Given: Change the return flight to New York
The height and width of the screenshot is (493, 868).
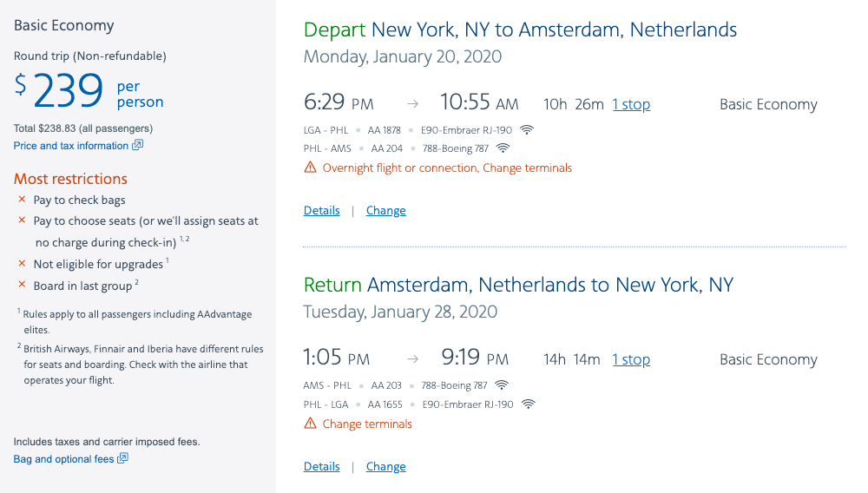Looking at the screenshot, I should (x=385, y=467).
